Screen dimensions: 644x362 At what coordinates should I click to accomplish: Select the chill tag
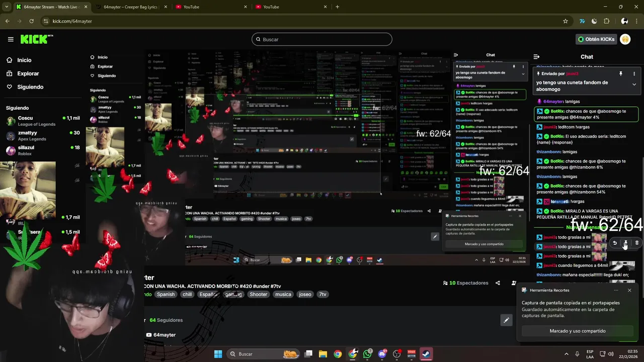(x=187, y=295)
